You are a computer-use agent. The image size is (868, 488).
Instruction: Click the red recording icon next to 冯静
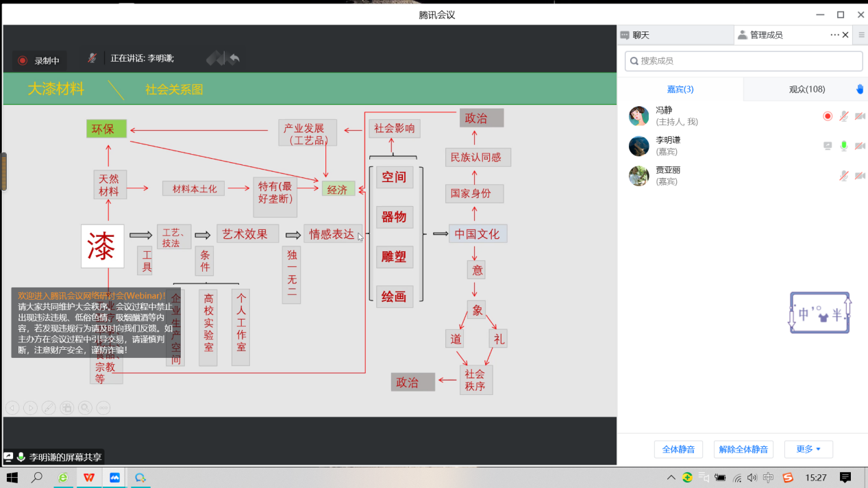(828, 116)
